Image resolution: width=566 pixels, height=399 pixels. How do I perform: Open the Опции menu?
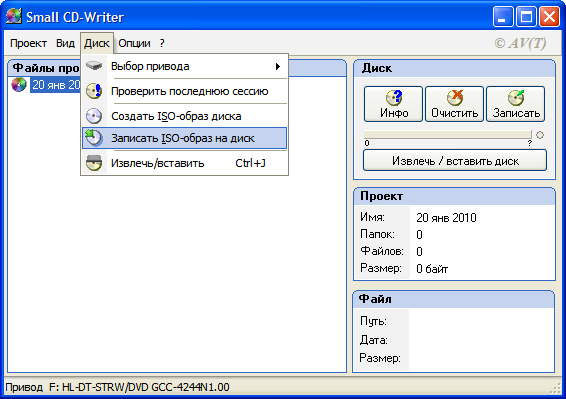pyautogui.click(x=134, y=43)
